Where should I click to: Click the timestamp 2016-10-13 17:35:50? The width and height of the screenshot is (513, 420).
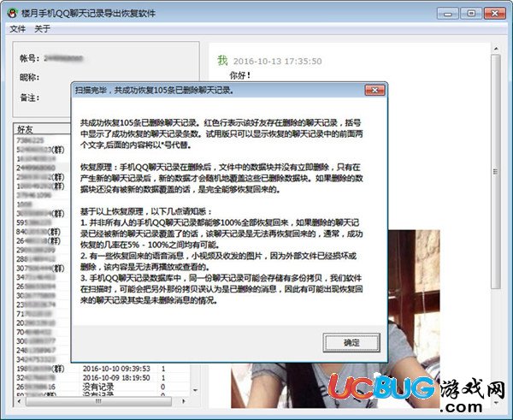pyautogui.click(x=277, y=62)
